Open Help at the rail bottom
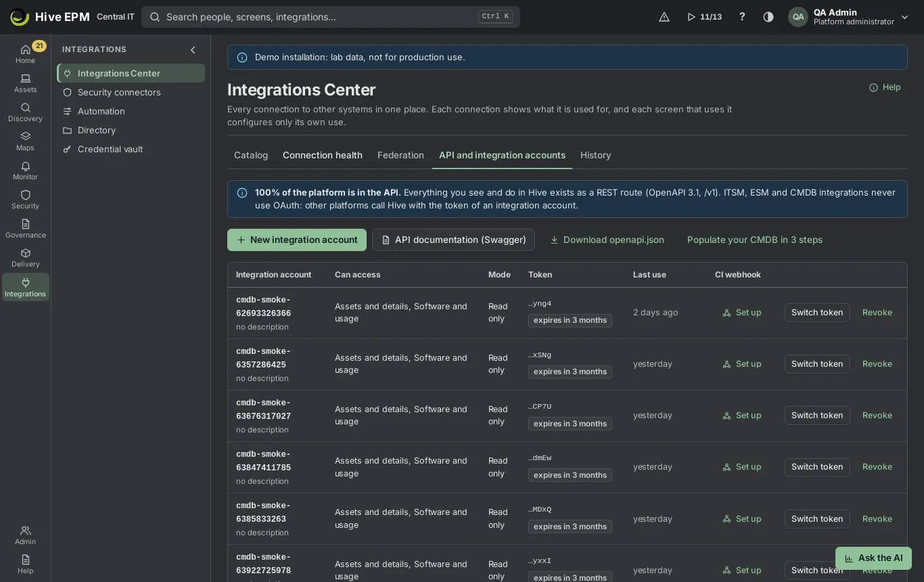Viewport: 924px width, 582px height. pos(25,564)
